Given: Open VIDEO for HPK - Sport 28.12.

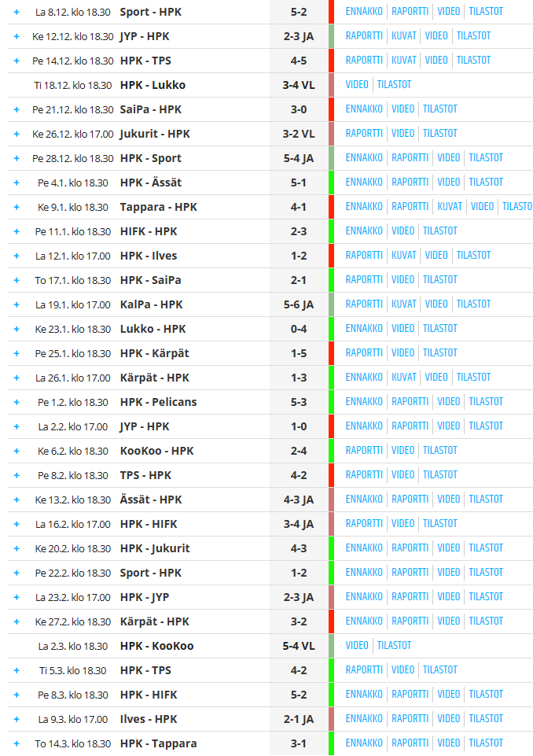Looking at the screenshot, I should click(449, 158).
